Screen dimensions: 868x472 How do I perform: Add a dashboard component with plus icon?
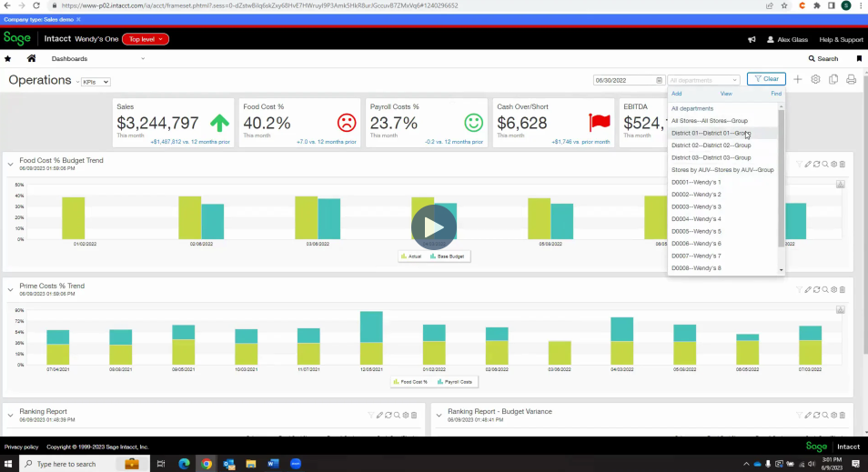click(x=798, y=80)
